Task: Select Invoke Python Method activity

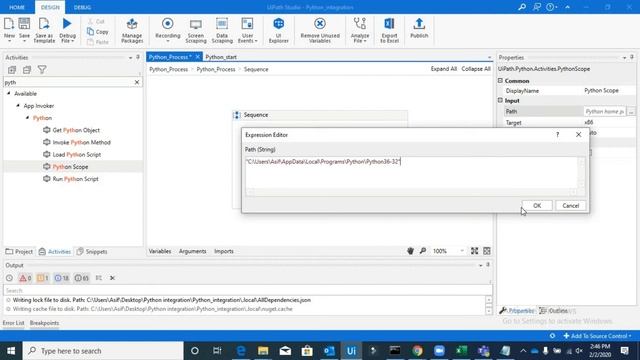Action: [x=81, y=142]
